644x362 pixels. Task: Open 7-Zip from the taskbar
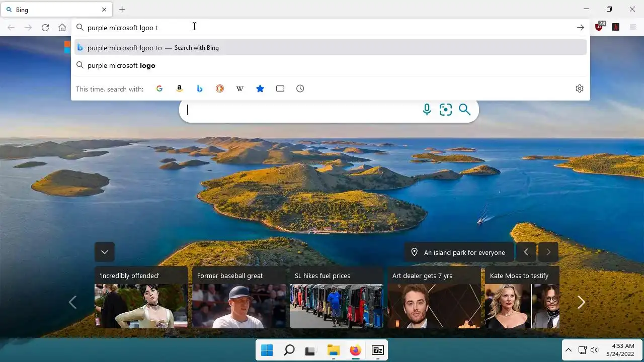377,350
